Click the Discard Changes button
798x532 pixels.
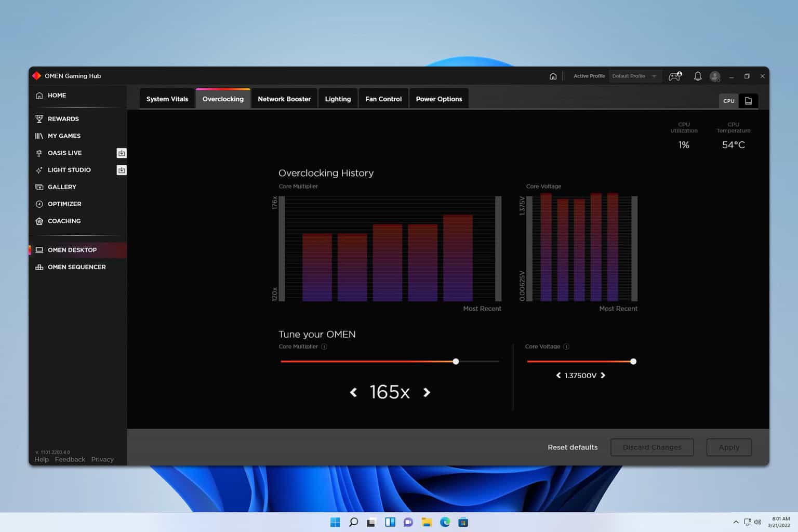coord(652,447)
